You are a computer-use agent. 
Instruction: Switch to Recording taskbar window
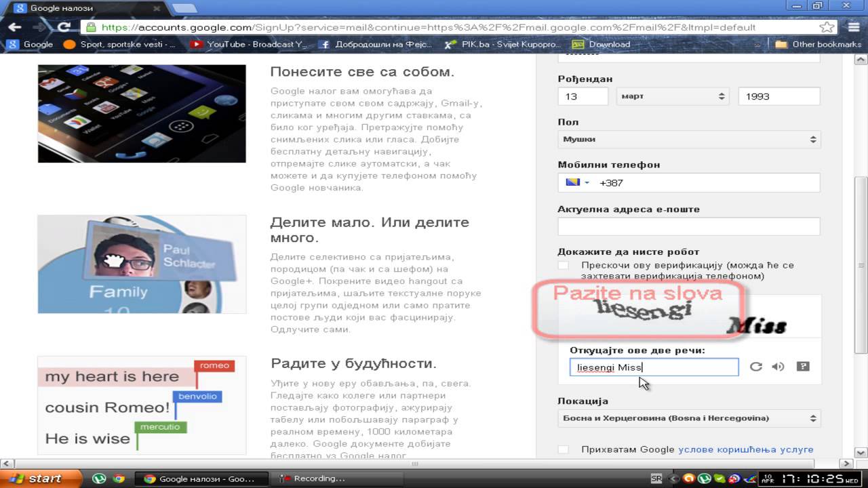pyautogui.click(x=337, y=479)
